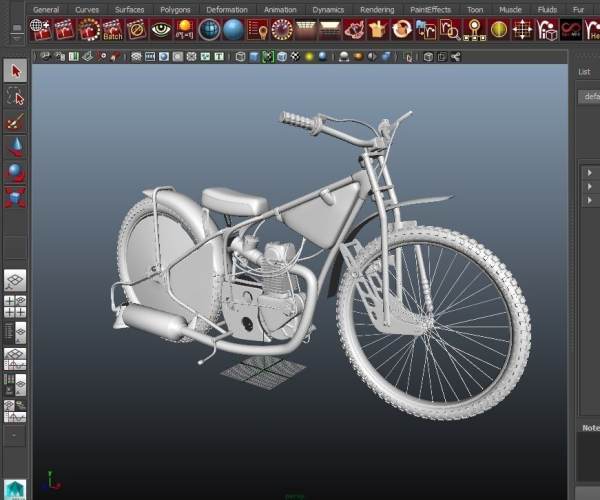Toggle isolate select in viewport toolbar
Screen dimensions: 600x500
point(409,57)
